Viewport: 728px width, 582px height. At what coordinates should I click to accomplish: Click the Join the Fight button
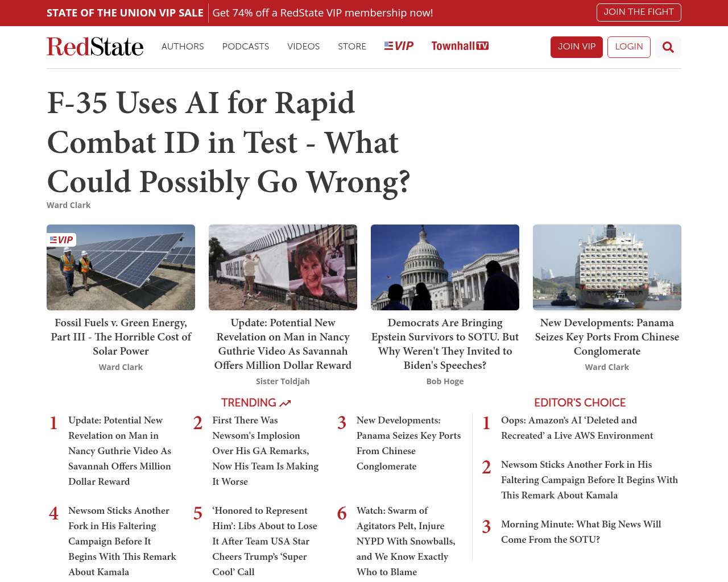click(639, 13)
